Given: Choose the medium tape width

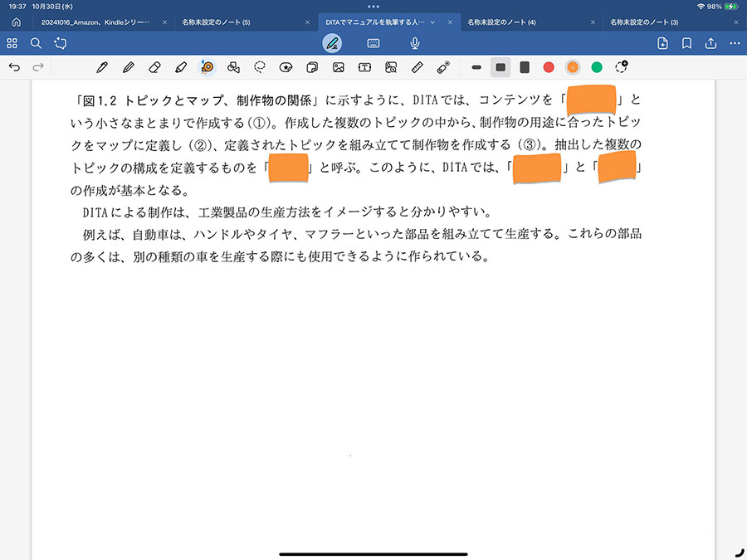Looking at the screenshot, I should tap(500, 67).
